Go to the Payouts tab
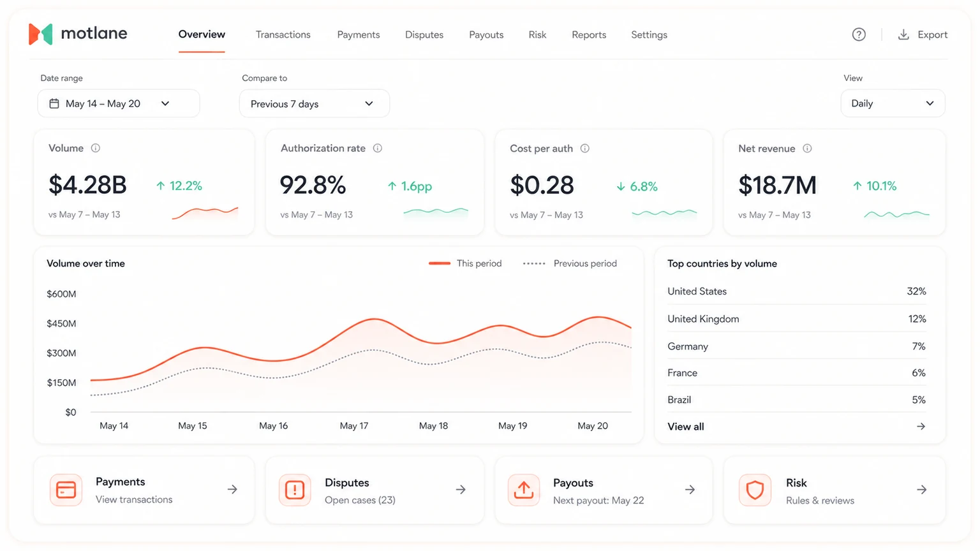The width and height of the screenshot is (980, 551). 486,34
